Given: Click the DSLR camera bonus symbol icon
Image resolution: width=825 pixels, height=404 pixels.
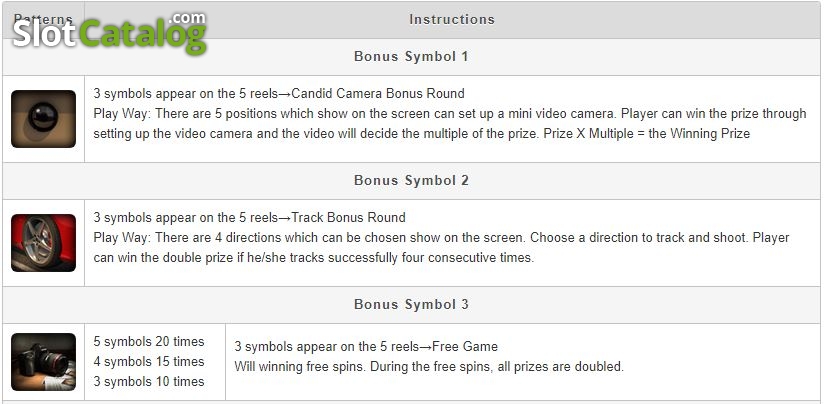Looking at the screenshot, I should click(43, 362).
